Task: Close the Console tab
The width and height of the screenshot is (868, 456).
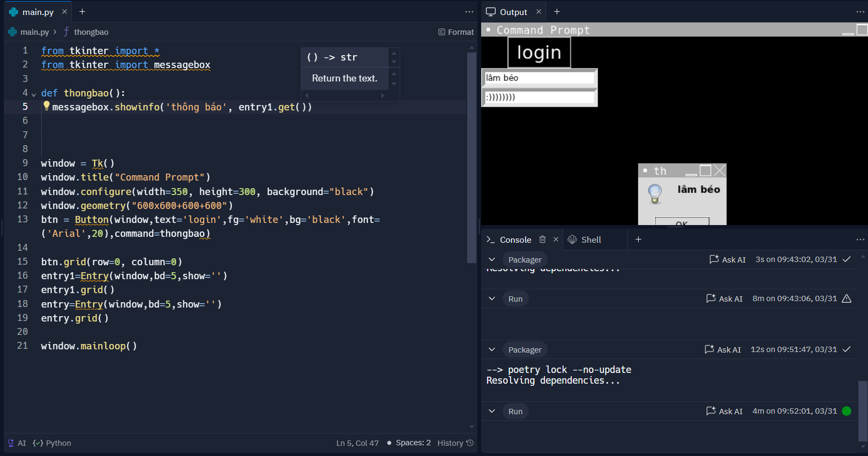Action: 556,240
